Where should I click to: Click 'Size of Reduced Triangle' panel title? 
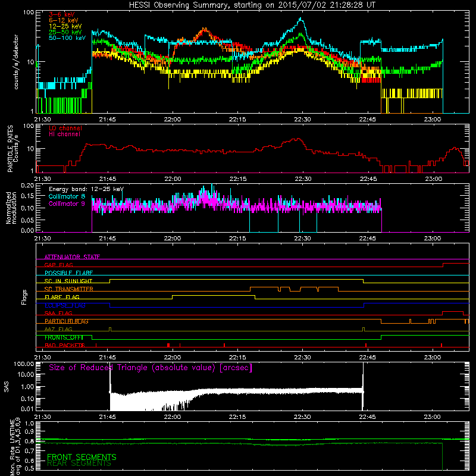click(x=151, y=368)
